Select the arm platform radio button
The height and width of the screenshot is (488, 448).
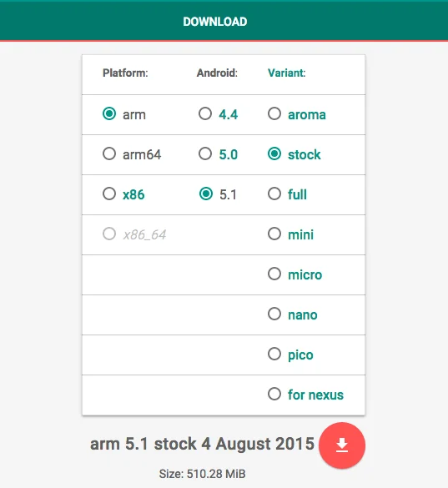click(109, 114)
